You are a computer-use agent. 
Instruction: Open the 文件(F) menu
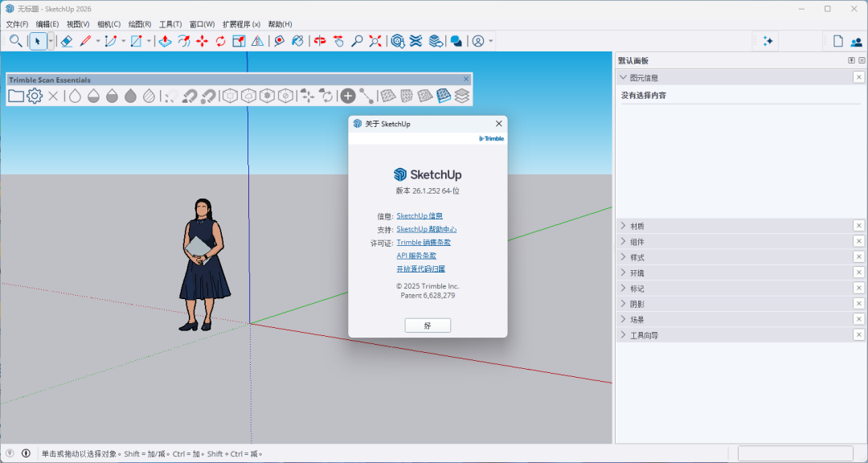(17, 24)
